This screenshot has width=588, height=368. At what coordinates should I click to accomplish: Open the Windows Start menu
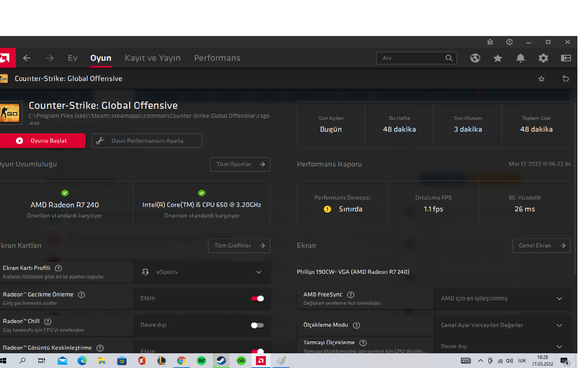pyautogui.click(x=3, y=361)
